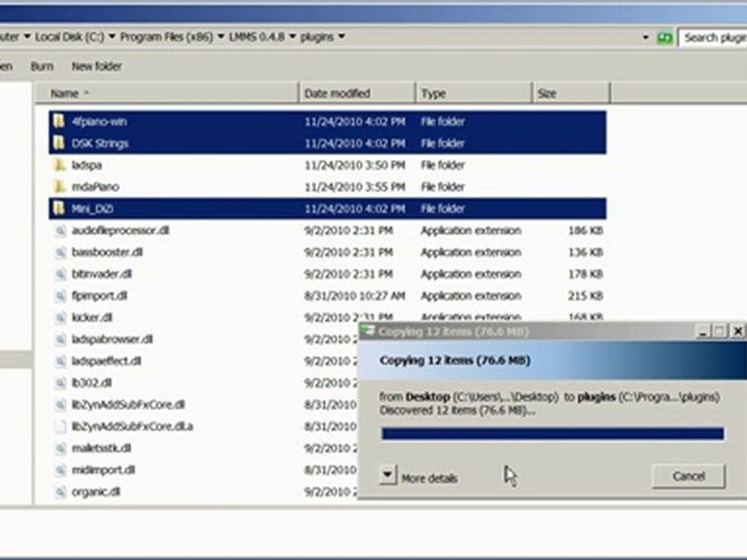Click the copy progress bar
Screen dimensions: 747x560
click(552, 434)
